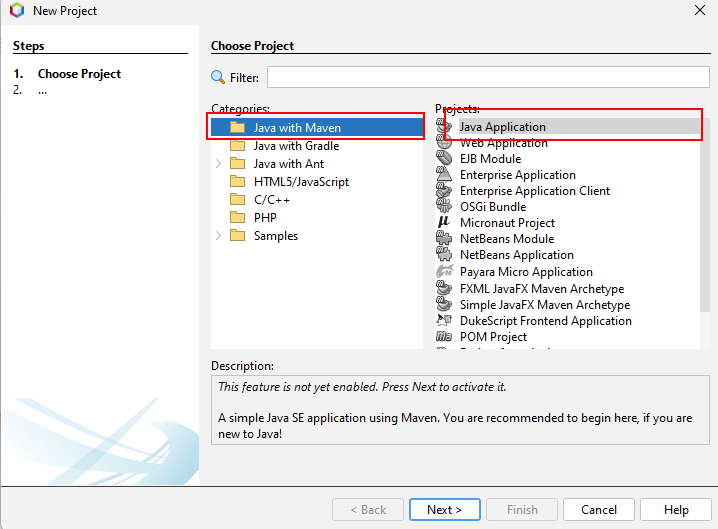Select NetBeans Application project type

click(x=517, y=255)
